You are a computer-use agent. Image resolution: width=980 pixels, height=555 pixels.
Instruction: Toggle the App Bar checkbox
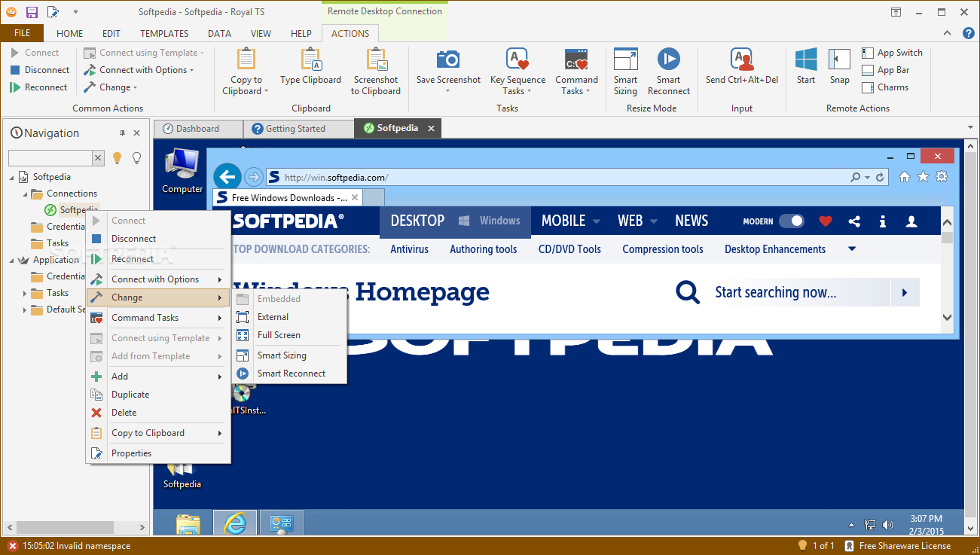pos(867,70)
